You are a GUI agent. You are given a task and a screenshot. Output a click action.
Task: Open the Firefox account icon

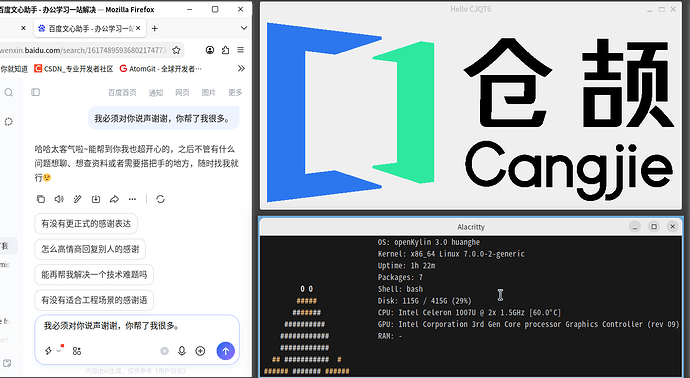tap(210, 50)
